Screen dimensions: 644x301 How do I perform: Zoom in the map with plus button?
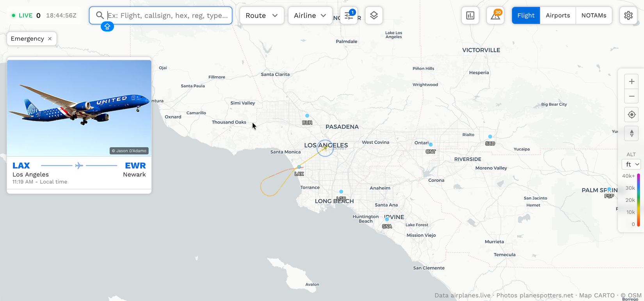point(632,81)
